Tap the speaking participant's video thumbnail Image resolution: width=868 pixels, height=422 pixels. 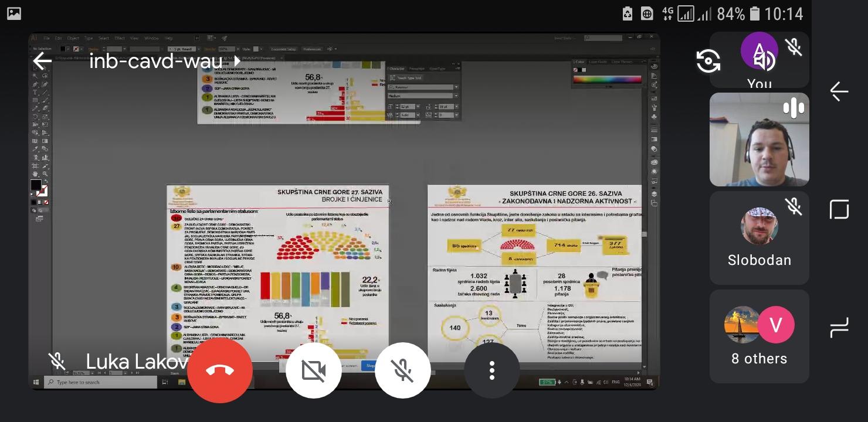pyautogui.click(x=759, y=139)
